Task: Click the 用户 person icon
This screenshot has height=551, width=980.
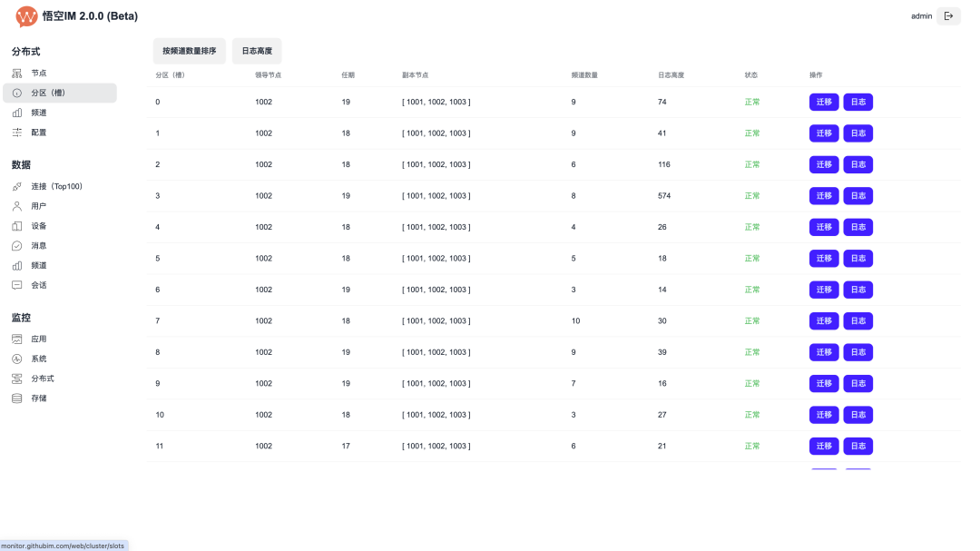Action: tap(16, 206)
